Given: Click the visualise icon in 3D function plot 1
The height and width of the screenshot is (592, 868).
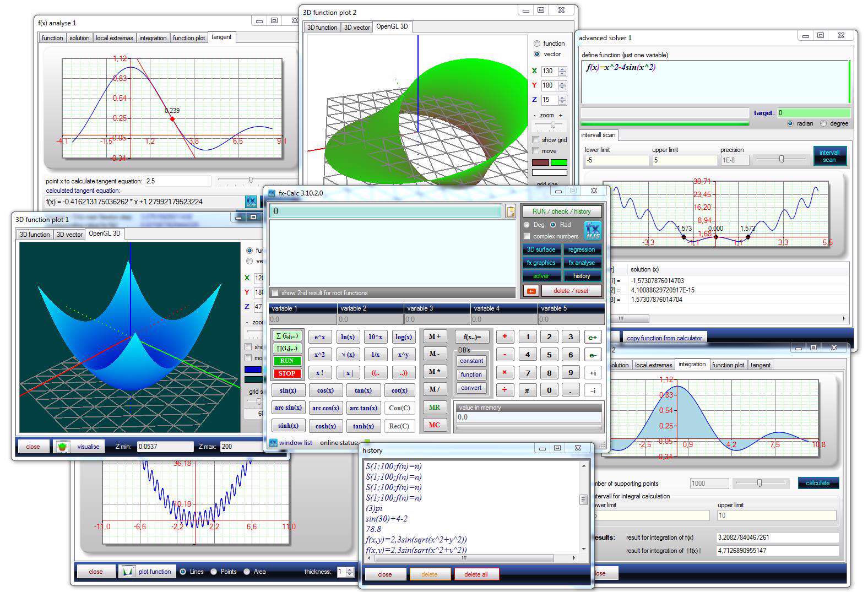Looking at the screenshot, I should tap(62, 447).
